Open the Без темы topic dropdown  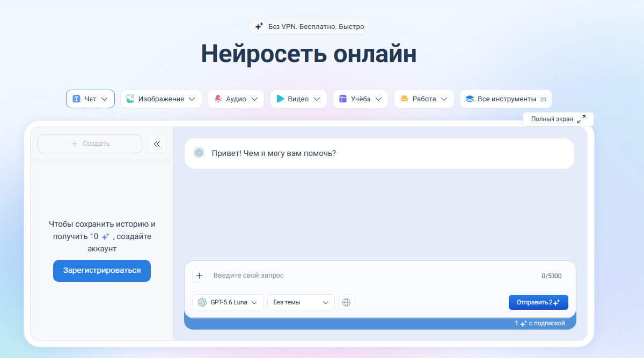point(301,302)
